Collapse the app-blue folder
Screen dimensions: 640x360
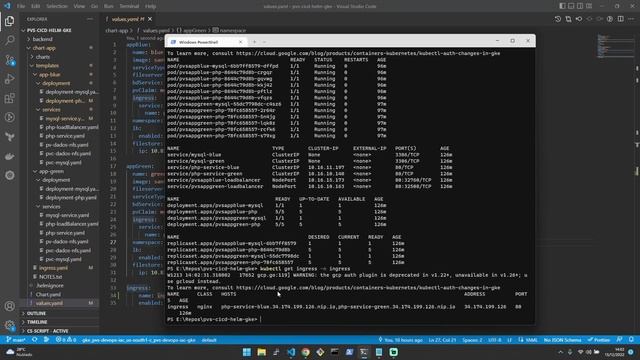click(50, 75)
